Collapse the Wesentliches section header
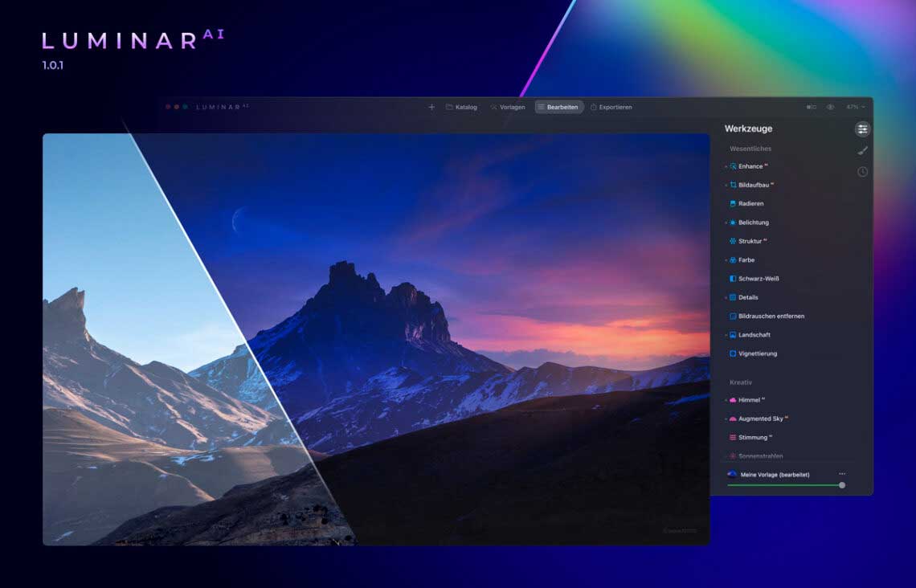 [x=750, y=149]
